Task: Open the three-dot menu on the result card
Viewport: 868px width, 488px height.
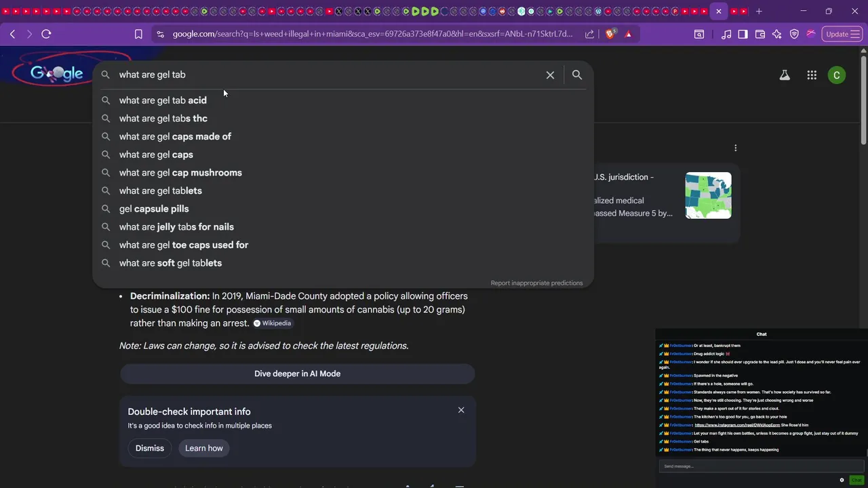Action: tap(735, 148)
